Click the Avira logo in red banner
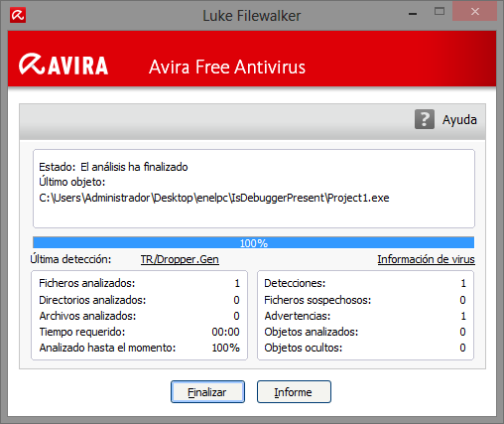 63,65
